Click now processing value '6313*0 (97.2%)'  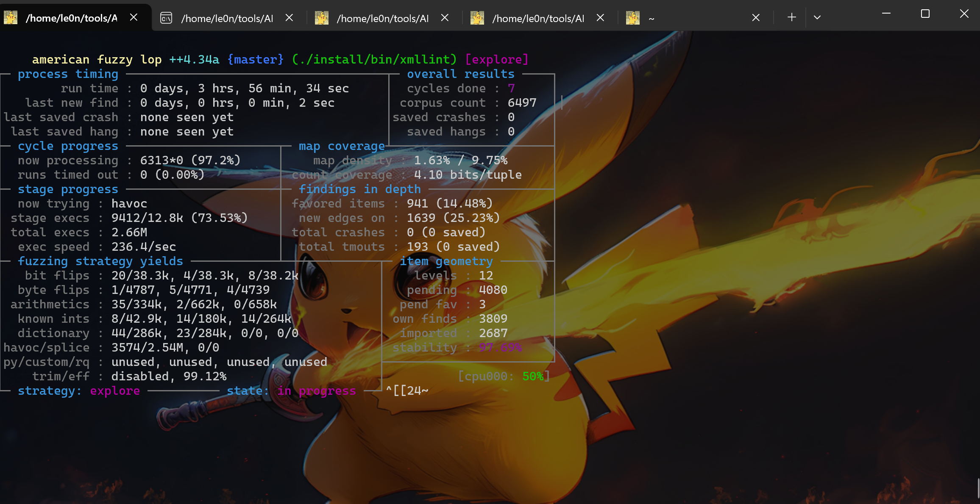click(190, 161)
